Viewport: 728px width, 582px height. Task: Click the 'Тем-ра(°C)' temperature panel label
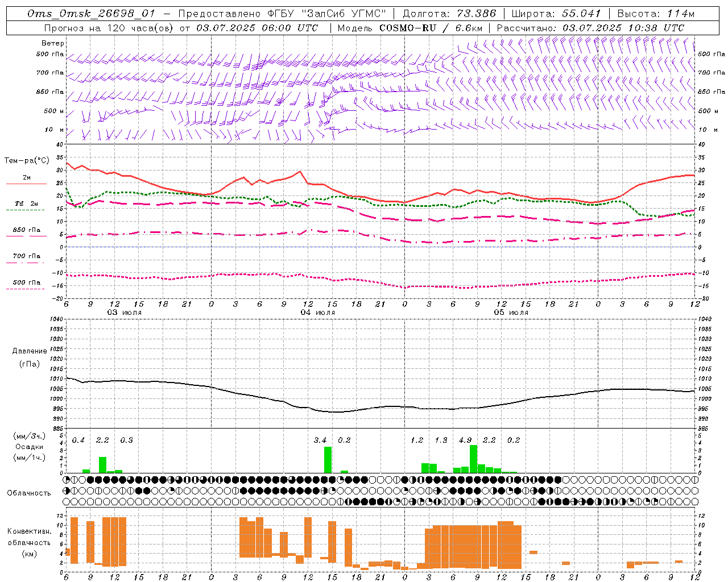[x=27, y=161]
